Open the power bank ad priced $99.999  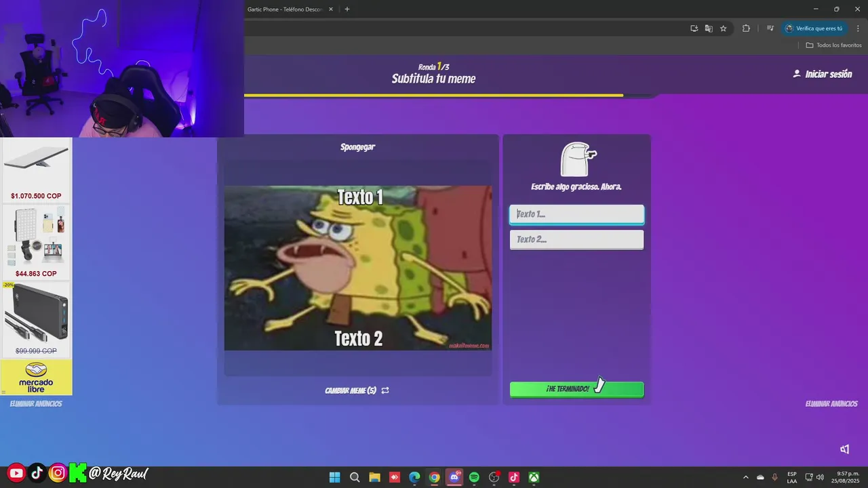(36, 319)
